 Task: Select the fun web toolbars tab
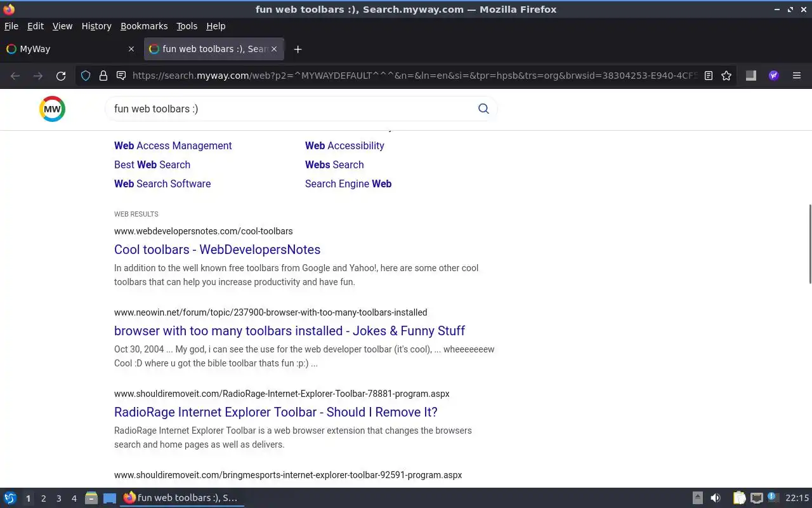[x=214, y=49]
